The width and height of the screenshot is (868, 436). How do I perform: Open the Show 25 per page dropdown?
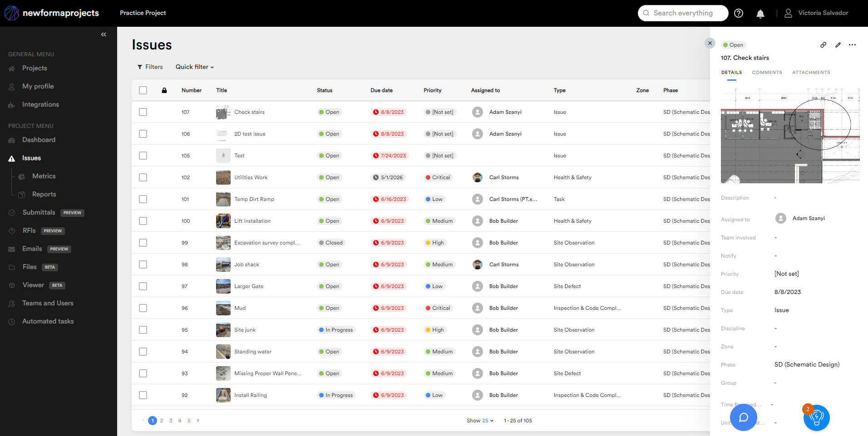tap(480, 421)
